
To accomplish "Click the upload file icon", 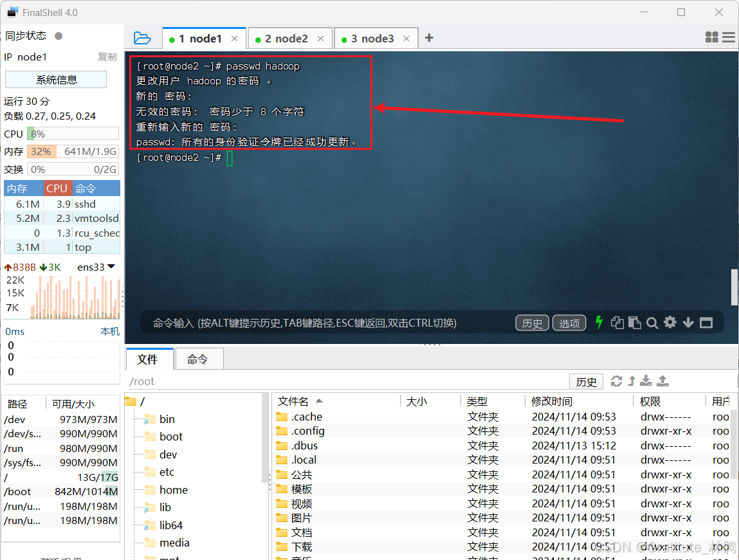I will [x=662, y=381].
